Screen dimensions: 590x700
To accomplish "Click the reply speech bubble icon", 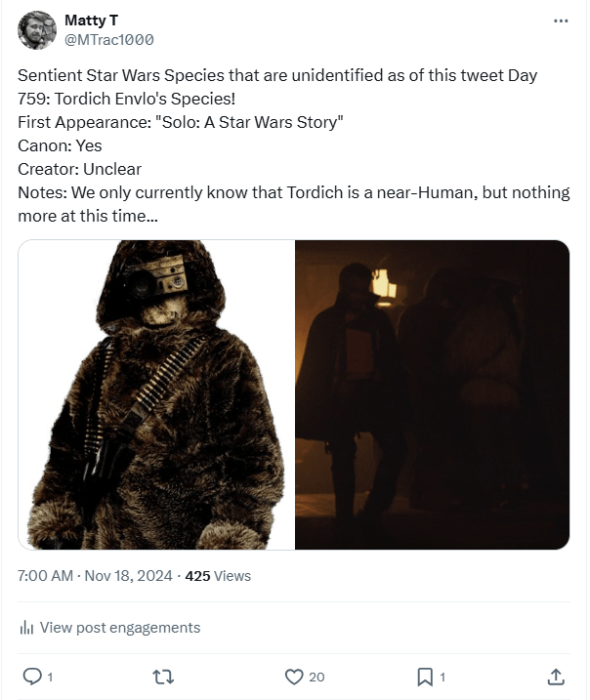I will (x=30, y=676).
